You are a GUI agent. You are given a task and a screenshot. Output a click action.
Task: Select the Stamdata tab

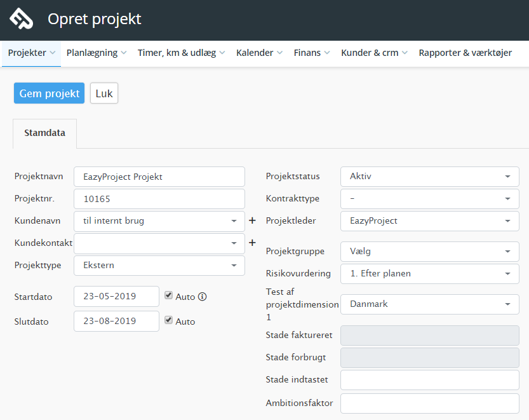45,133
